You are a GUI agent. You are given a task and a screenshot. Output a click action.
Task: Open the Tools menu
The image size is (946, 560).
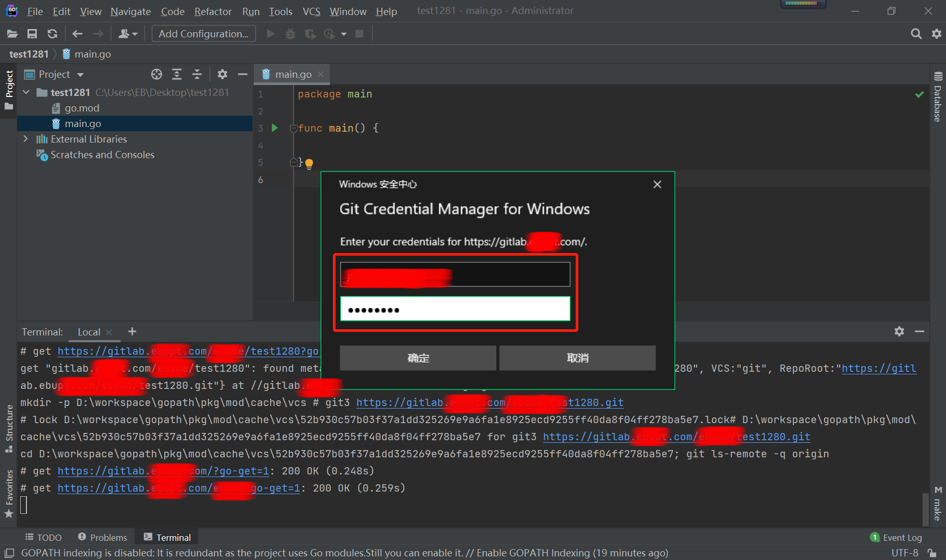pos(281,11)
